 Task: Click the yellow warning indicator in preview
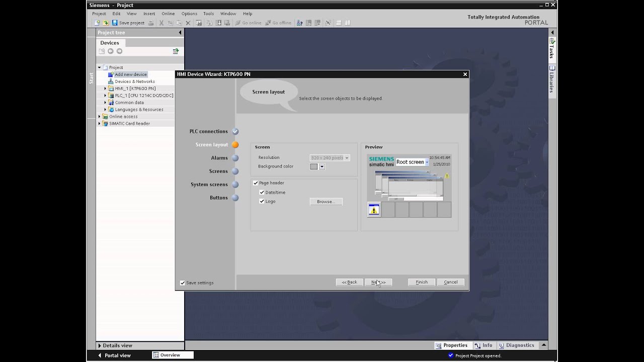pyautogui.click(x=446, y=176)
